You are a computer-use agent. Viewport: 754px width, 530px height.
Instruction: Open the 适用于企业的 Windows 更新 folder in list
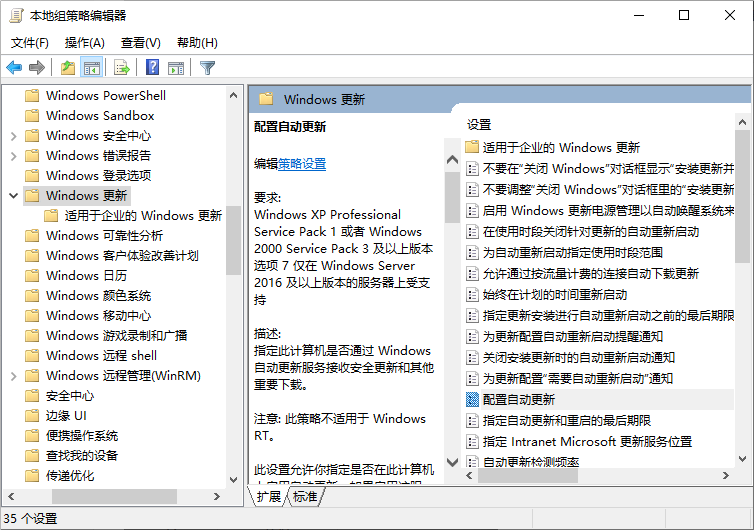[x=560, y=147]
